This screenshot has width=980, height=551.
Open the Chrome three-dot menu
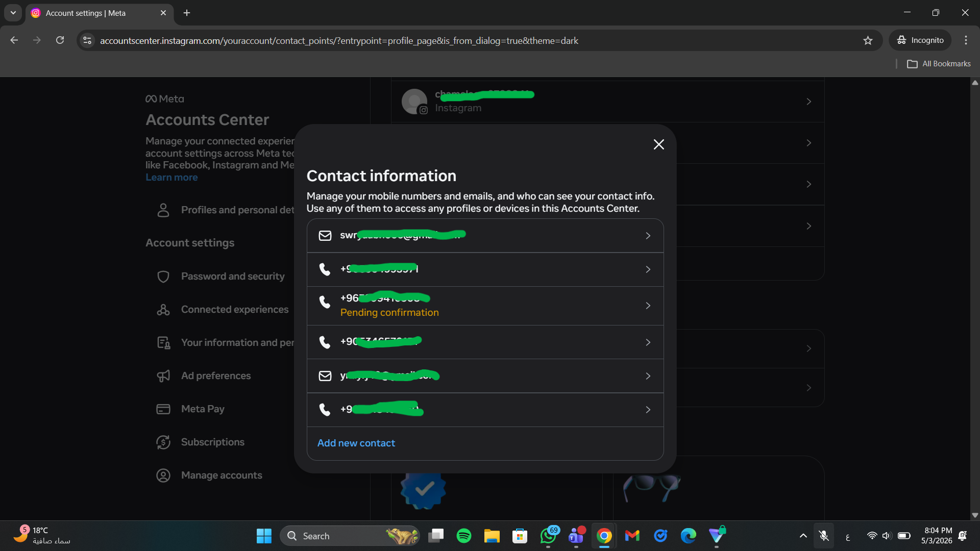click(966, 40)
